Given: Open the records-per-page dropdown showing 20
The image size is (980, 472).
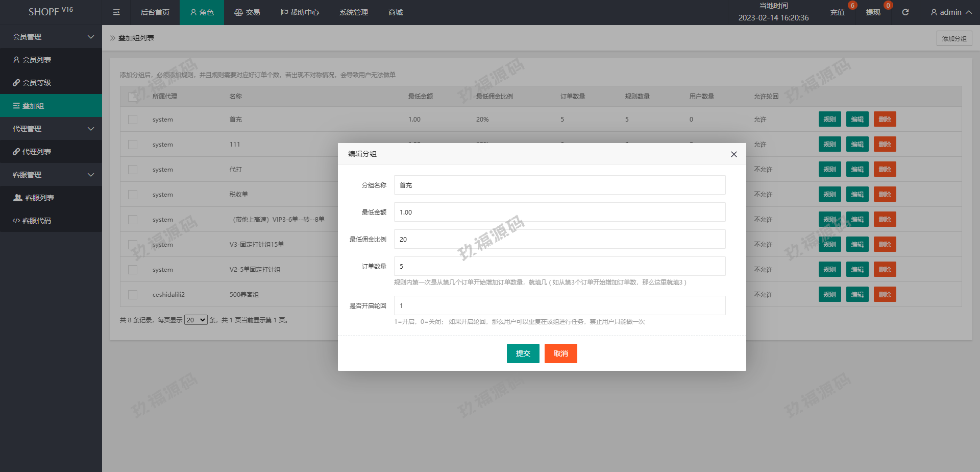Looking at the screenshot, I should [195, 320].
